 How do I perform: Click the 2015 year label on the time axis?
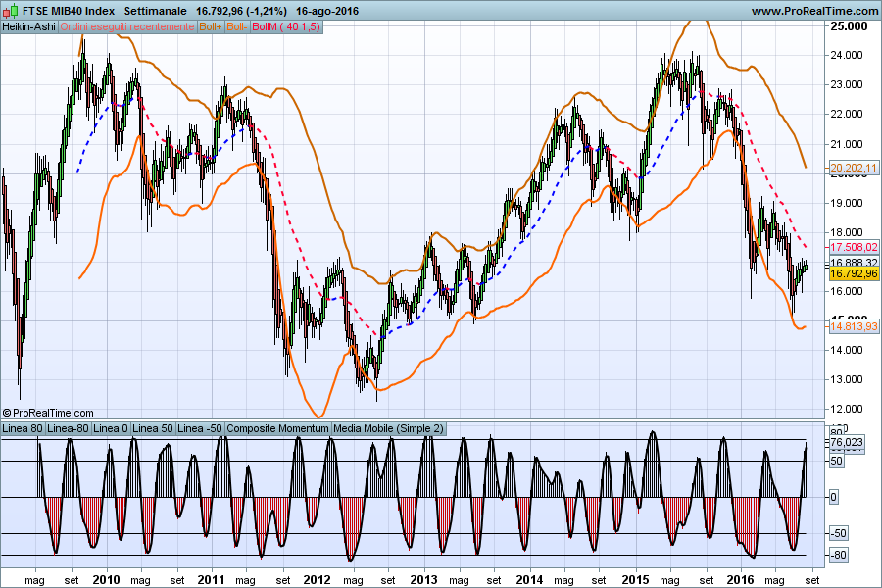point(636,579)
